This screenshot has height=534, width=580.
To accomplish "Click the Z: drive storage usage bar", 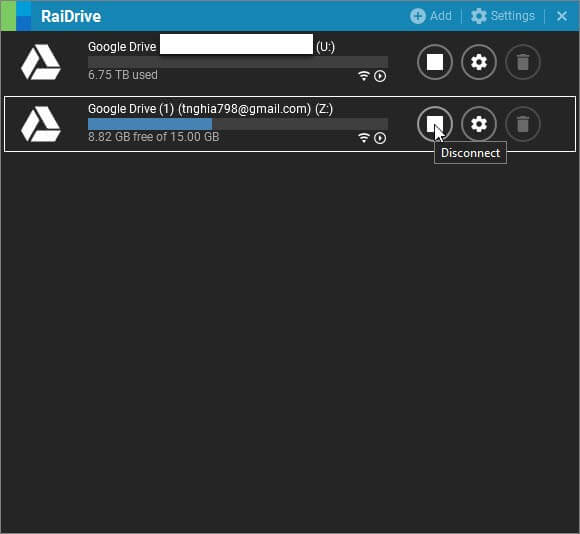I will click(238, 124).
